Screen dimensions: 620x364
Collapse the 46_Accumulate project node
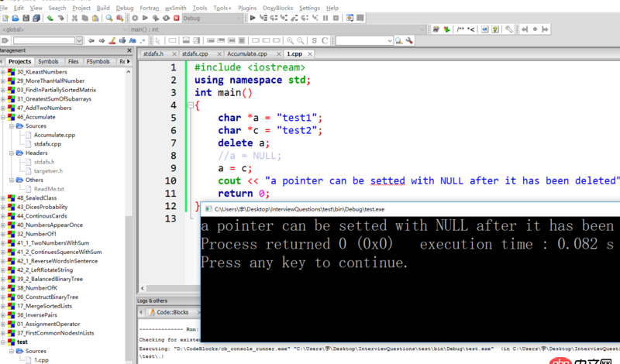(x=3, y=117)
